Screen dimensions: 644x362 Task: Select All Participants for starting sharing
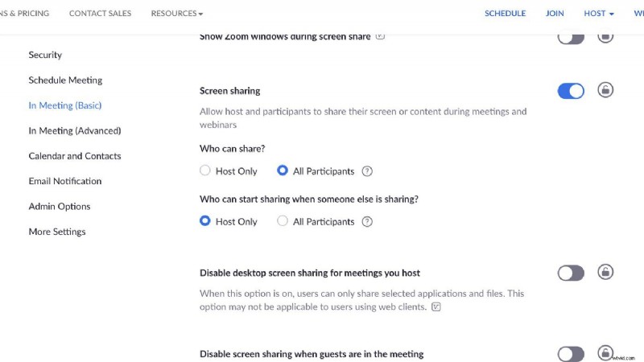tap(283, 222)
